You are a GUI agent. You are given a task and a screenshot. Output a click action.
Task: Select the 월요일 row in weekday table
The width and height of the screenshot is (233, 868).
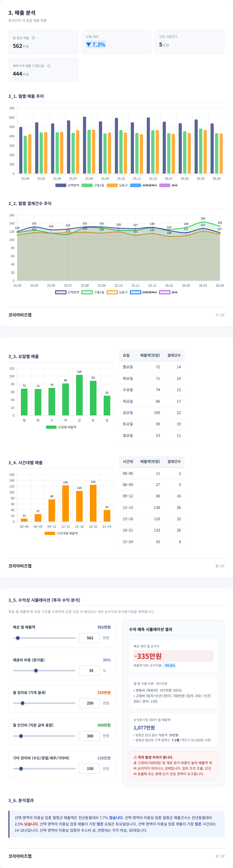coord(152,367)
